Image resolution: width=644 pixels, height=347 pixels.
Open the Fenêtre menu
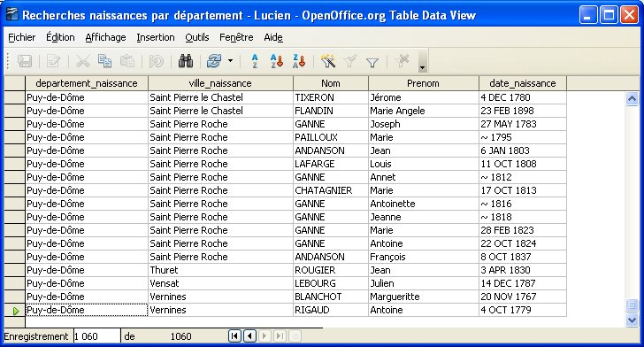(x=236, y=37)
